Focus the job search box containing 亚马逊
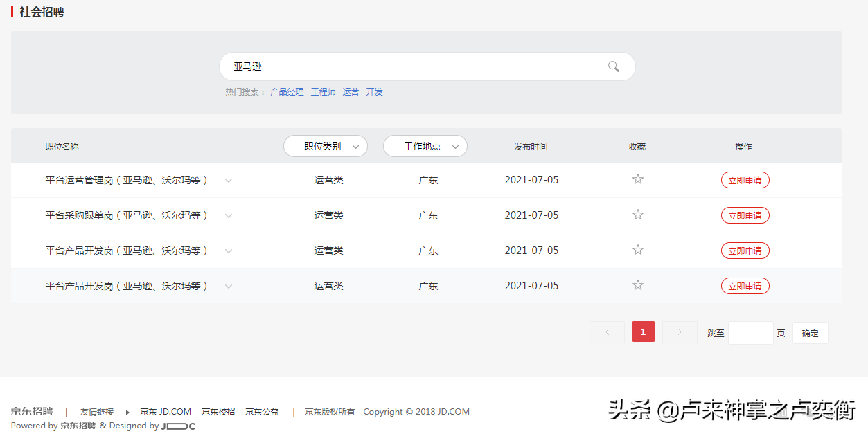868x434 pixels. [427, 66]
